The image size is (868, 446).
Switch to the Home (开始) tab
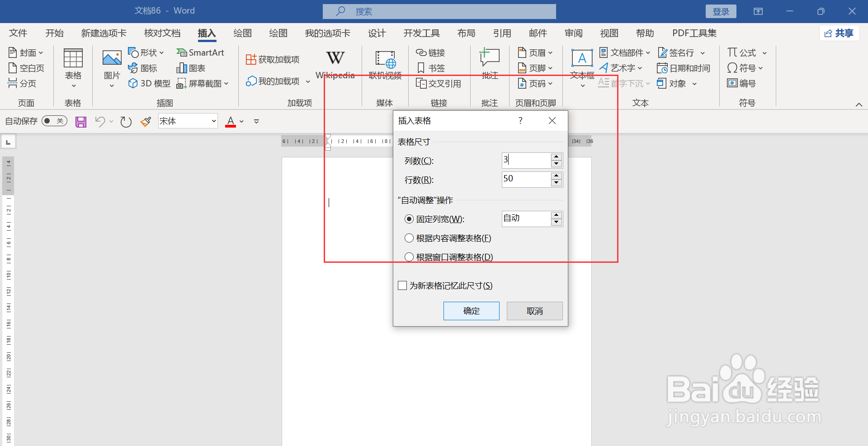tap(55, 33)
